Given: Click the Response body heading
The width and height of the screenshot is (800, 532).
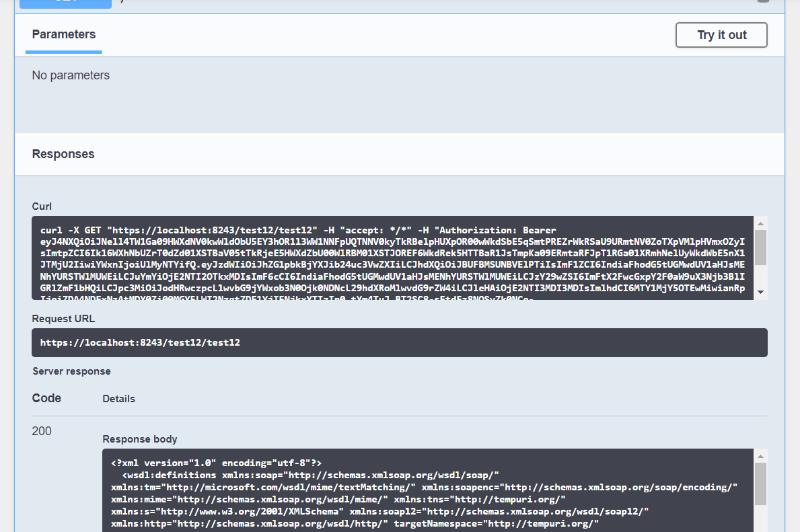Looking at the screenshot, I should coord(139,439).
